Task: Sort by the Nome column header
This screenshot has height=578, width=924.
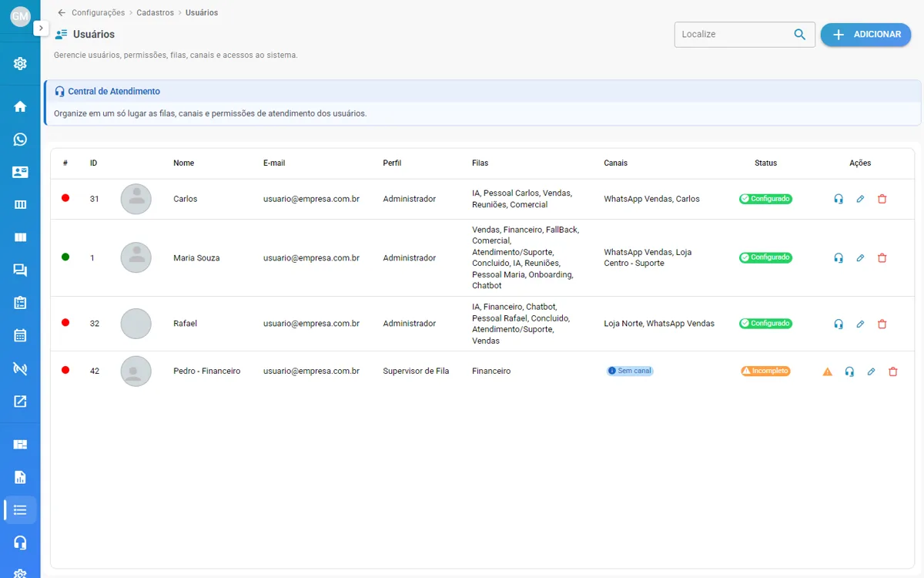Action: 184,163
